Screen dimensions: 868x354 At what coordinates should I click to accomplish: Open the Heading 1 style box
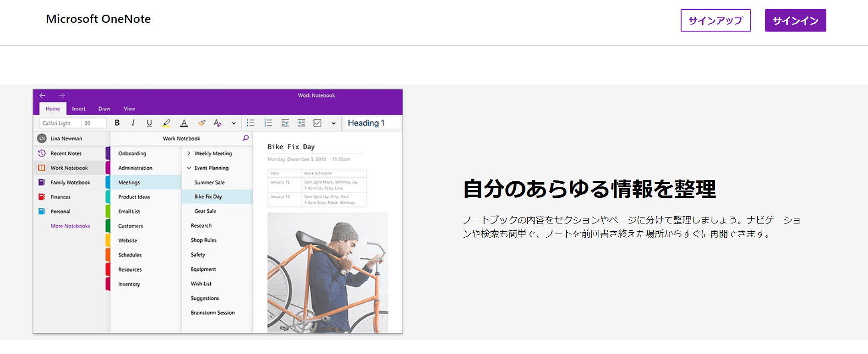pyautogui.click(x=371, y=123)
